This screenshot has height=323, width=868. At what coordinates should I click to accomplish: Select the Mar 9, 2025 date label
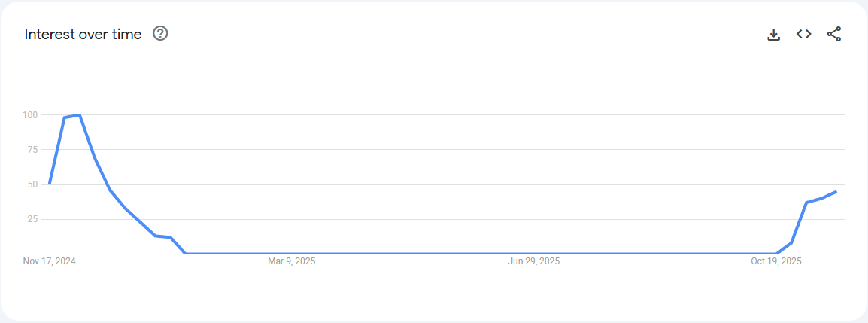click(292, 262)
